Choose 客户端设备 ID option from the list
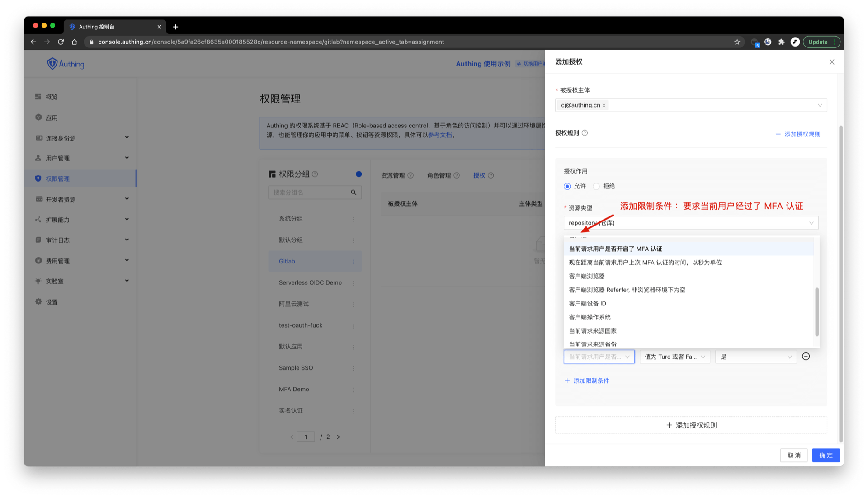 point(587,304)
